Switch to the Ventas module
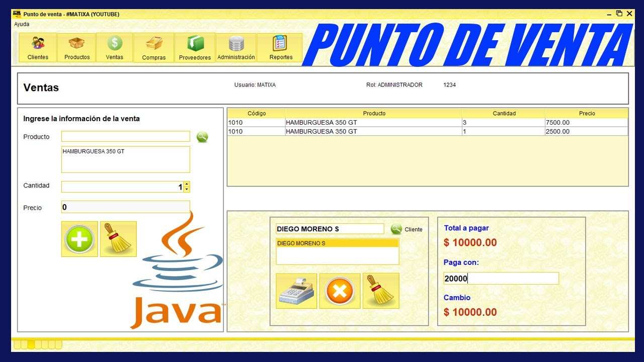This screenshot has height=362, width=644. [114, 47]
